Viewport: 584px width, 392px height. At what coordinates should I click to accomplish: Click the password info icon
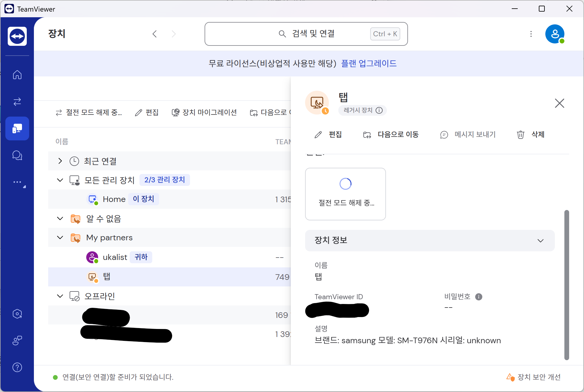(478, 297)
